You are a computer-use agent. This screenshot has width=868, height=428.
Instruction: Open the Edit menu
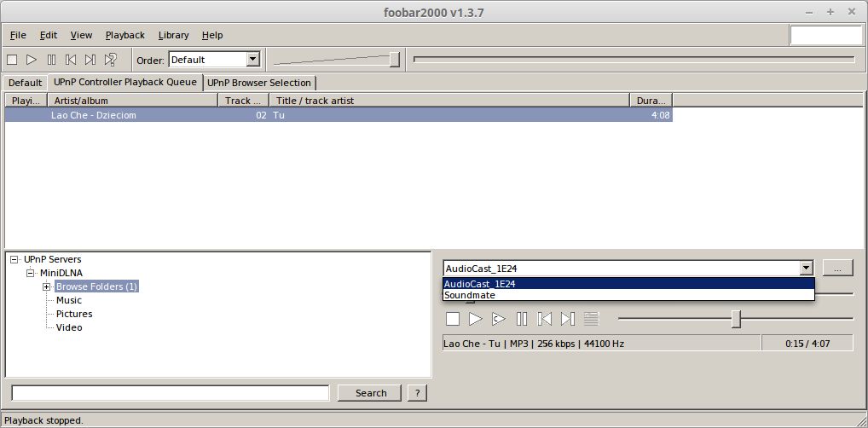tap(49, 35)
